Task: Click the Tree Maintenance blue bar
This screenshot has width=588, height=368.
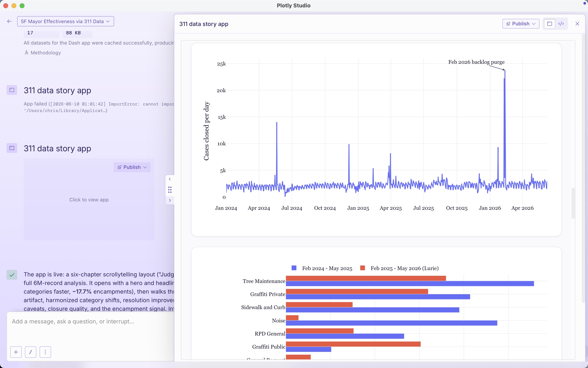Action: pyautogui.click(x=410, y=284)
